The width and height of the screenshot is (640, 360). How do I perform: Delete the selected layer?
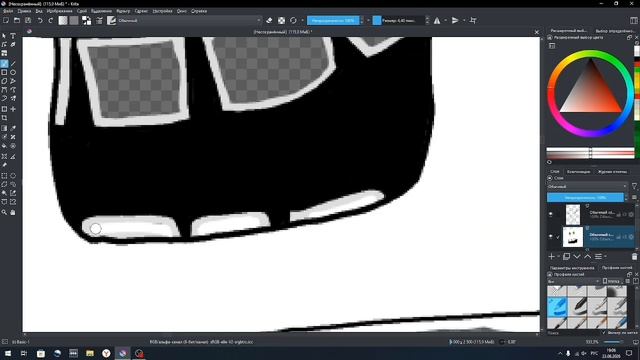[634, 256]
